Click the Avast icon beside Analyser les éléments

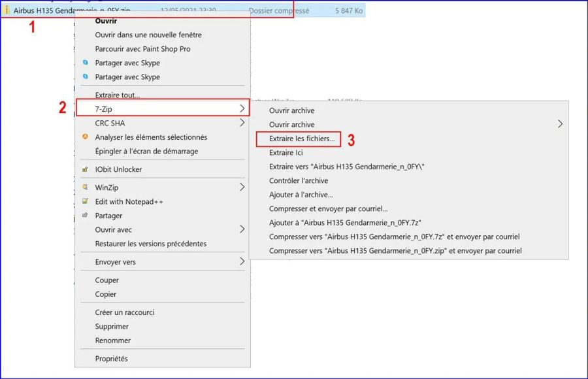point(85,137)
